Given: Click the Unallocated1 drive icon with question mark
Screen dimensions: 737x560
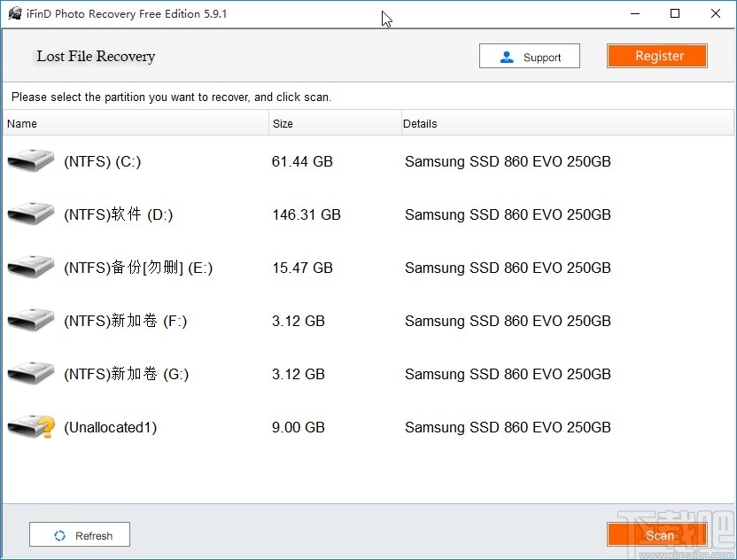Looking at the screenshot, I should click(31, 426).
